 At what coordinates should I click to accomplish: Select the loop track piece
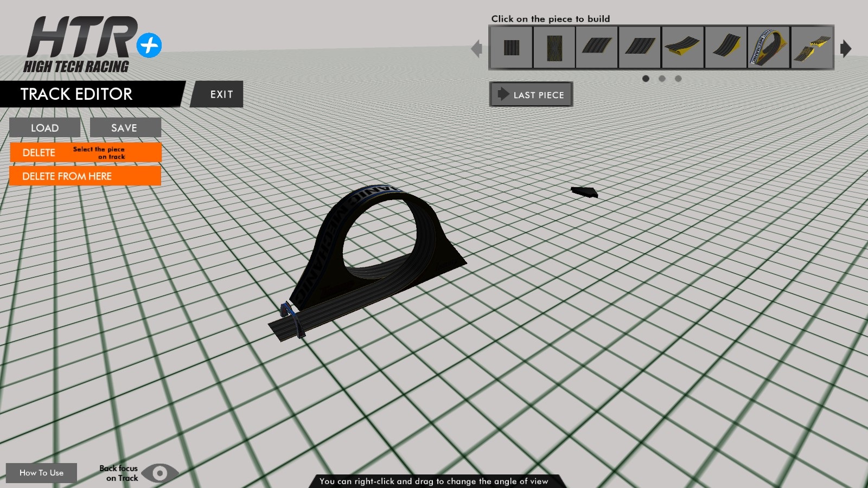(x=768, y=48)
